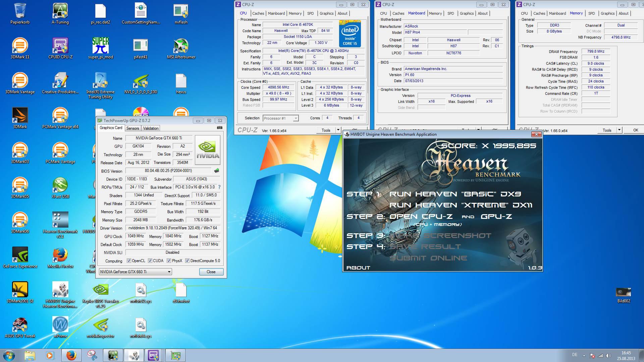Click the NVIDIA logo in GPU-Z
This screenshot has height=362, width=644.
(208, 150)
